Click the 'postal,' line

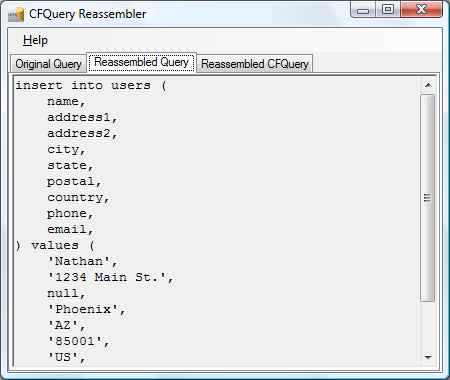pyautogui.click(x=74, y=181)
